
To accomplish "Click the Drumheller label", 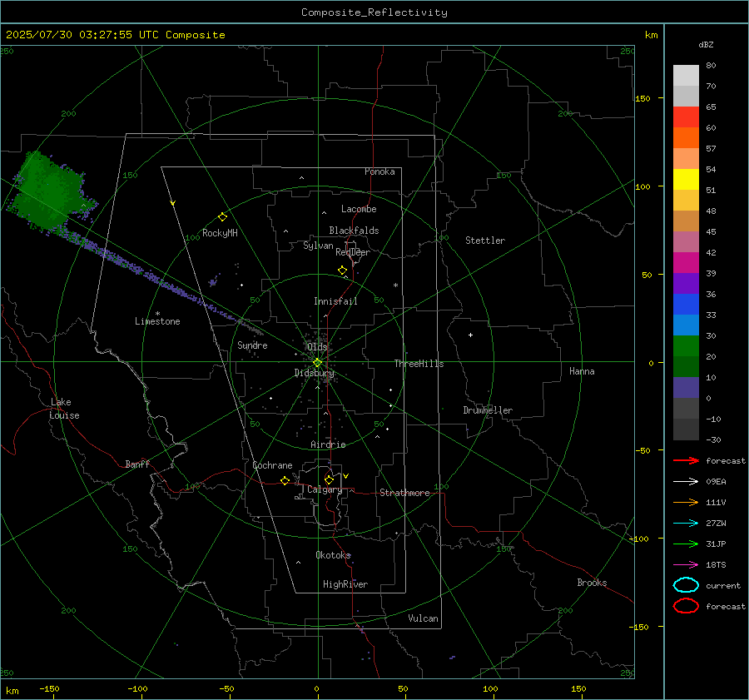I will pos(488,410).
